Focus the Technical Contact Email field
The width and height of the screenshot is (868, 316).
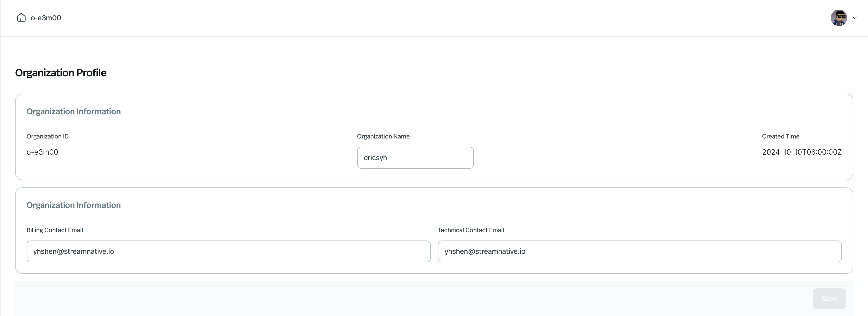tap(639, 251)
